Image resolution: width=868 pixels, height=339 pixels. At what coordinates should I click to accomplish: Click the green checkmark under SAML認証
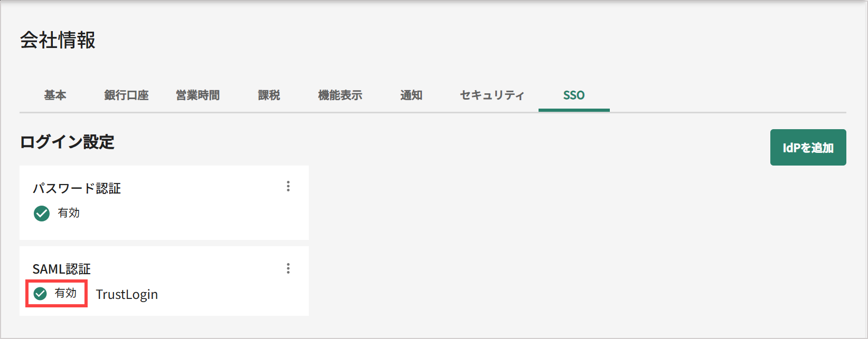coord(40,294)
